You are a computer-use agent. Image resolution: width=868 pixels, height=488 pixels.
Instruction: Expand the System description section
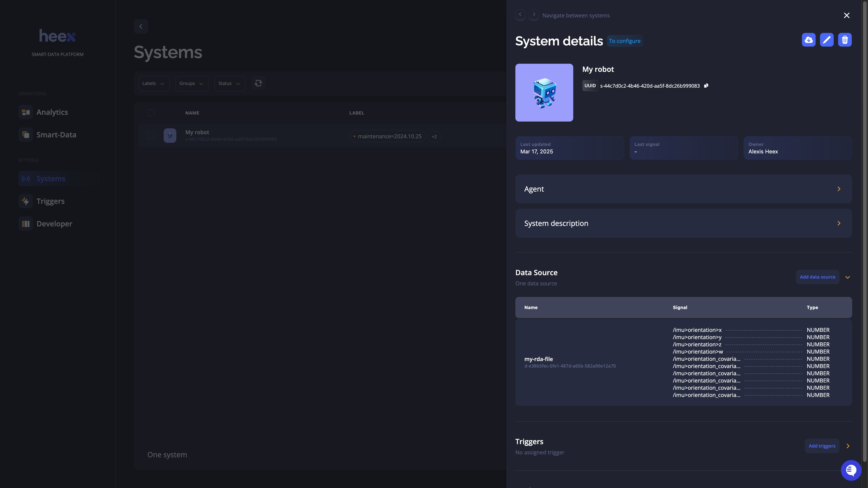[x=683, y=223]
